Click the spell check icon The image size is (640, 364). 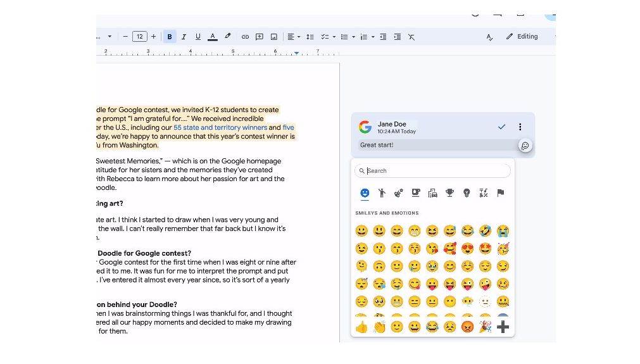click(489, 37)
